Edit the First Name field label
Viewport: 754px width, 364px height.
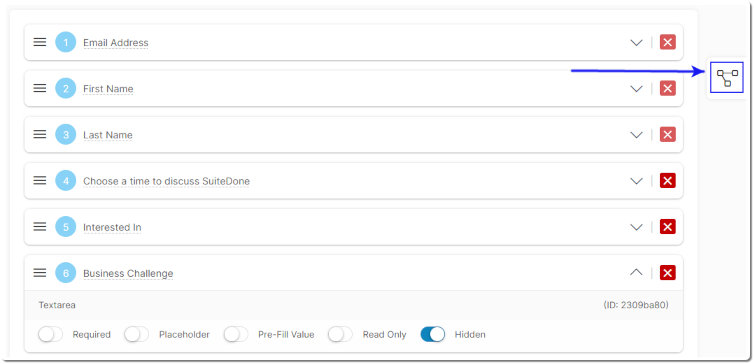(108, 89)
